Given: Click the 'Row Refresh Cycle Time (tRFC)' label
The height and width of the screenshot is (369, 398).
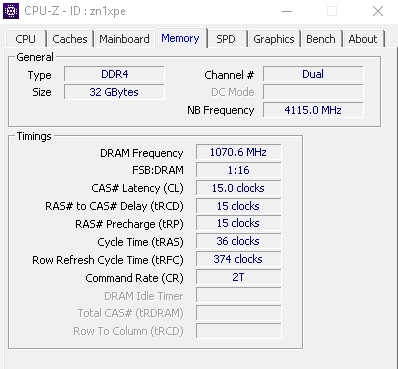Looking at the screenshot, I should click(x=108, y=260).
